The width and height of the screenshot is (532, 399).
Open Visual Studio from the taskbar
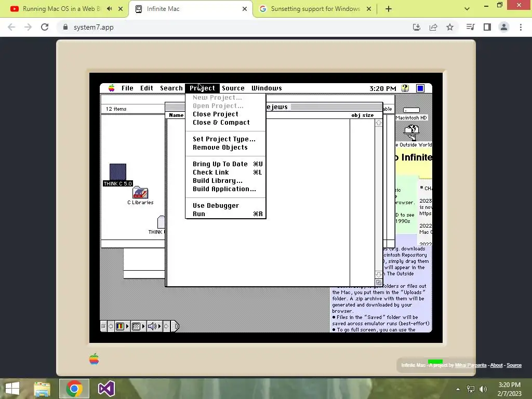click(106, 389)
